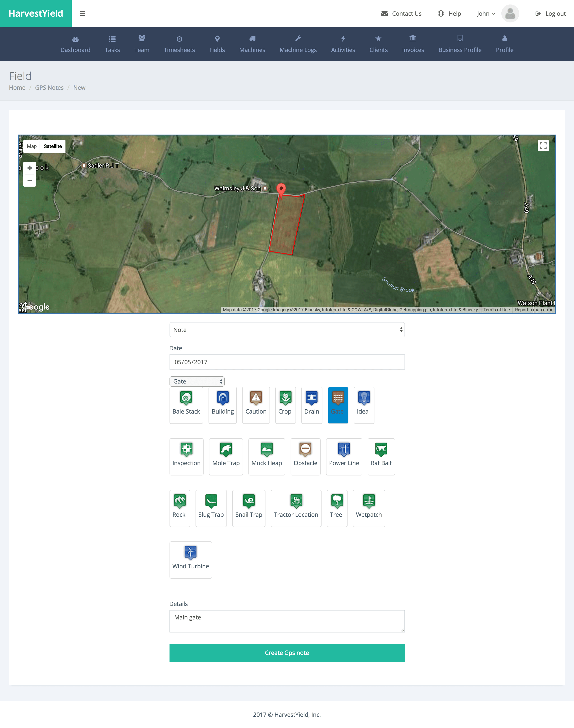574x728 pixels.
Task: Navigate to Fields menu tab
Action: click(x=217, y=44)
